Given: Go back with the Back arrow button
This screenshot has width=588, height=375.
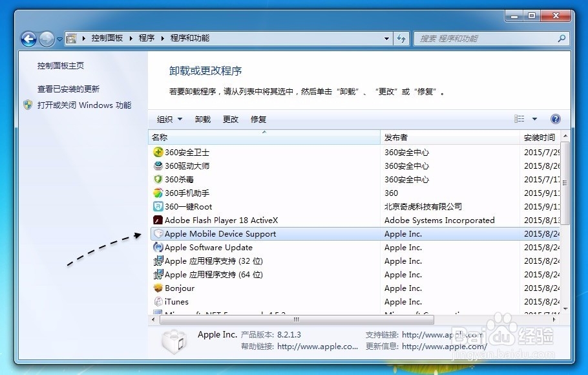Looking at the screenshot, I should coord(28,39).
